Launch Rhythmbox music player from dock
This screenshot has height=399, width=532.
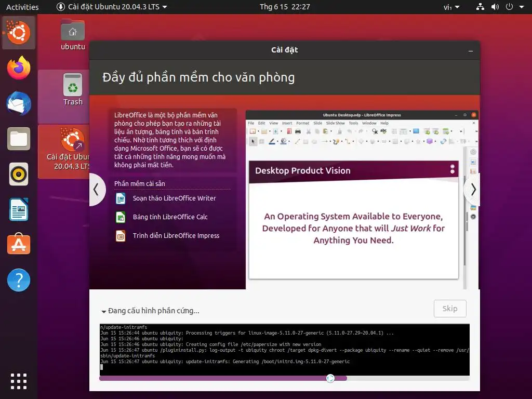click(19, 175)
